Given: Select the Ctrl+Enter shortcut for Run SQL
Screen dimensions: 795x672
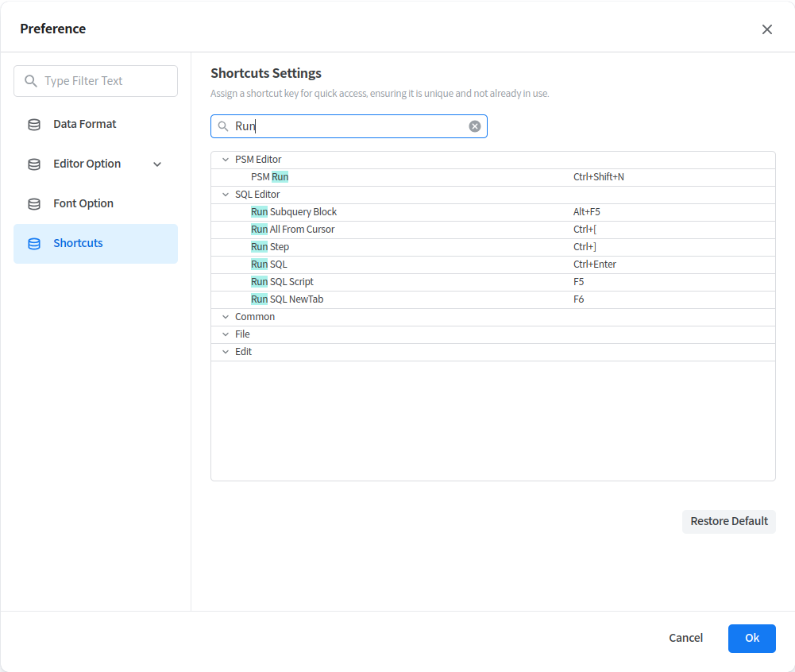Looking at the screenshot, I should tap(594, 265).
